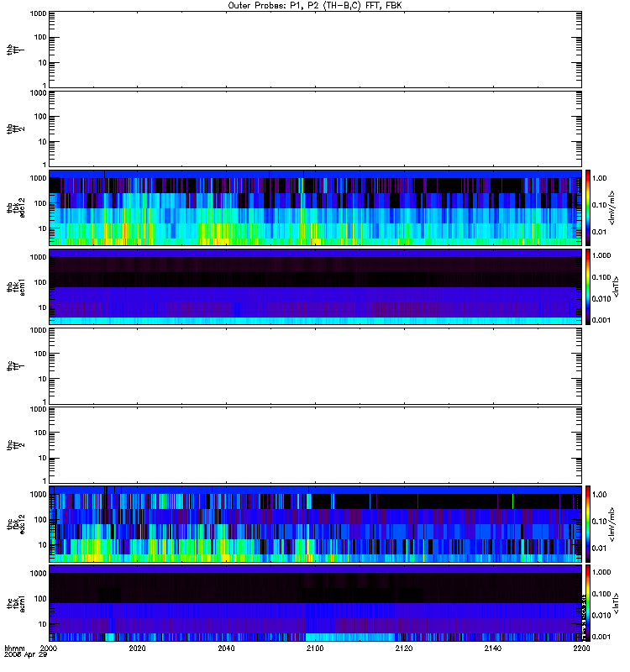Screen dimensions: 630x672
Task: Click the <|nT|> unit label beside thb scm1 colorbar
Action: (x=617, y=286)
